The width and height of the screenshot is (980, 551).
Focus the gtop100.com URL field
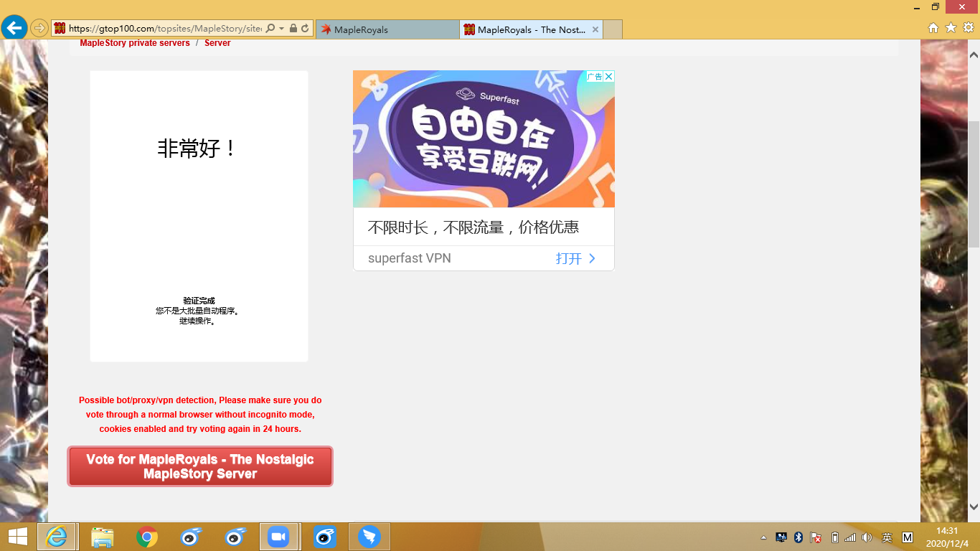(165, 29)
